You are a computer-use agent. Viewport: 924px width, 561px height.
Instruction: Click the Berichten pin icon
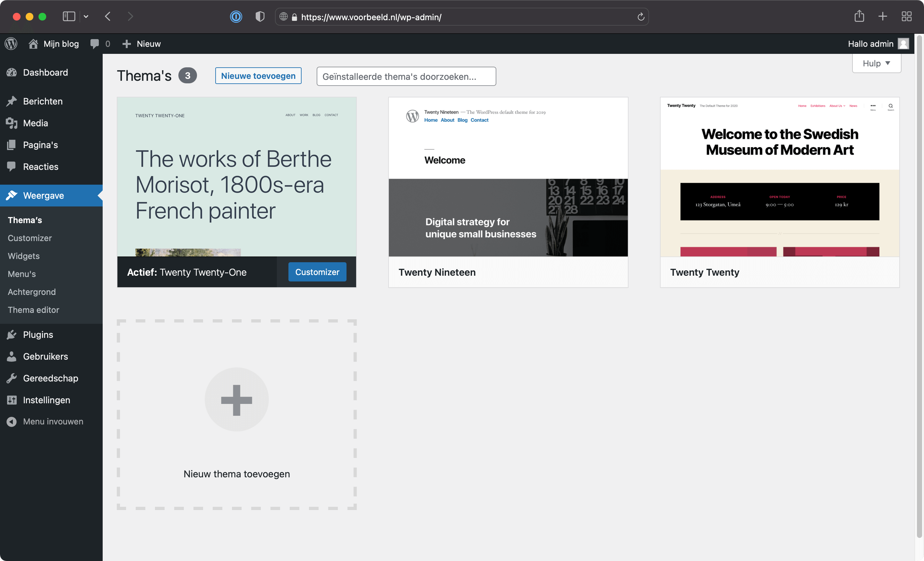(12, 101)
